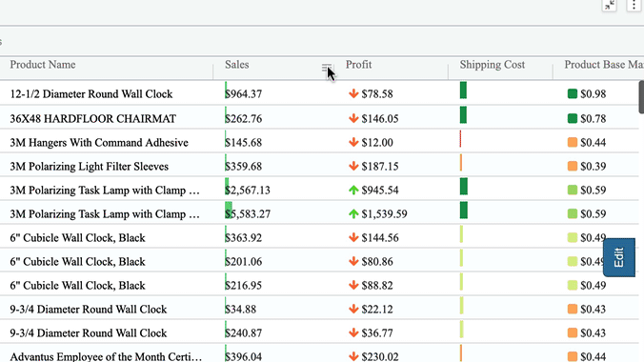Select product 3M Hangers With Command Adhesive

click(99, 143)
